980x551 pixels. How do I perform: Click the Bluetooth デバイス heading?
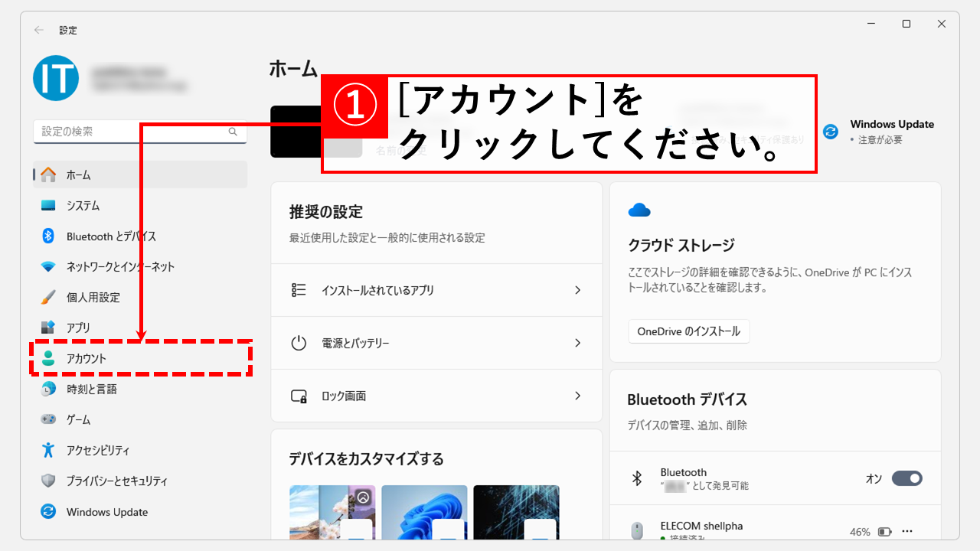pos(687,399)
